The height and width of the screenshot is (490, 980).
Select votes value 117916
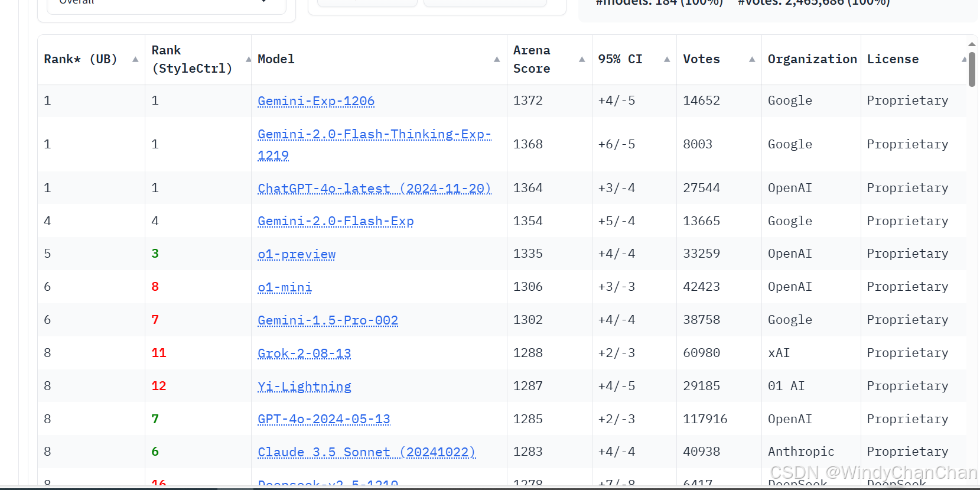(705, 420)
